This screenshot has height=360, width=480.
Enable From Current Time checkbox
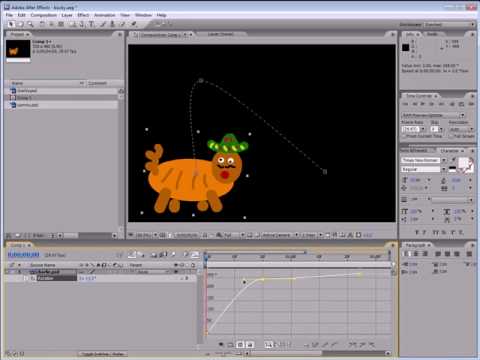(x=404, y=136)
